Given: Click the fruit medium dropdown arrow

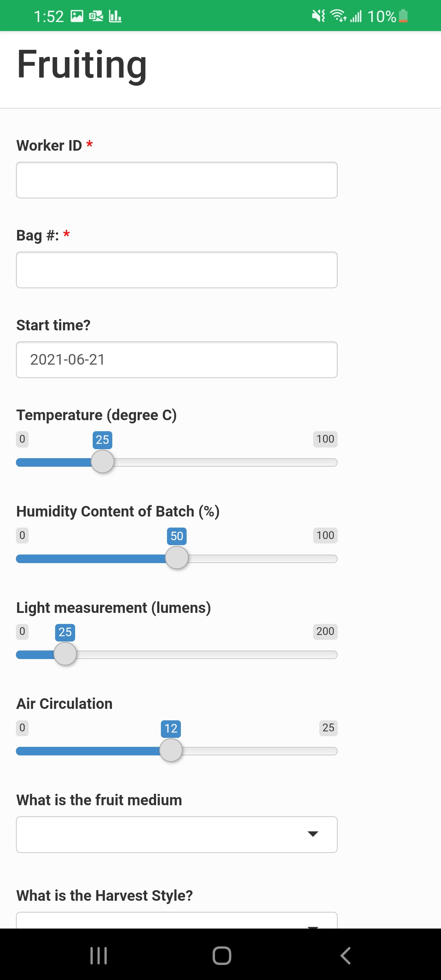Looking at the screenshot, I should click(313, 834).
